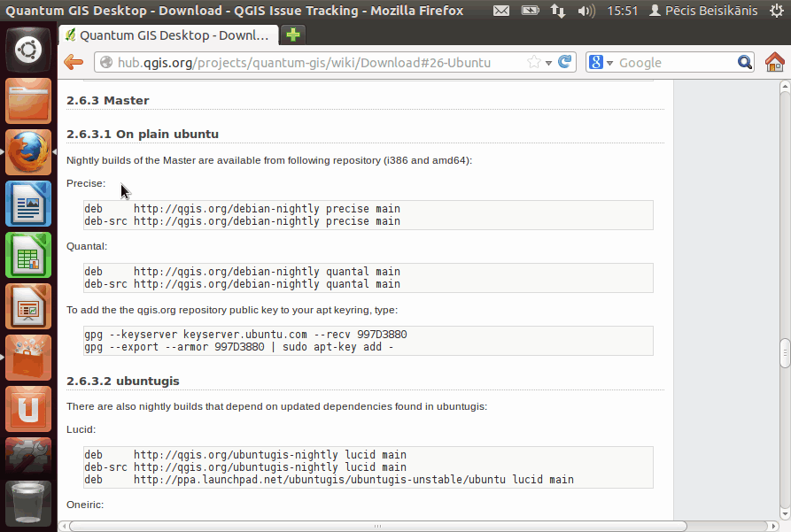791x532 pixels.
Task: Open a new tab with the plus button
Action: pos(293,35)
